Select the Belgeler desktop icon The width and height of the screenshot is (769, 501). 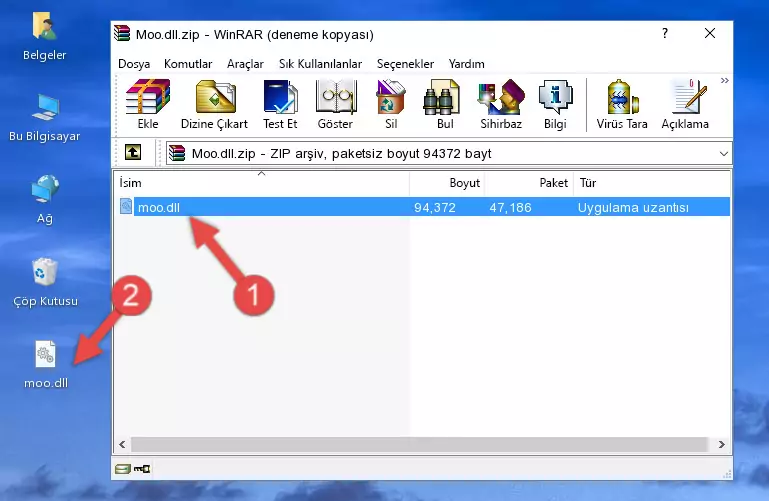coord(45,37)
